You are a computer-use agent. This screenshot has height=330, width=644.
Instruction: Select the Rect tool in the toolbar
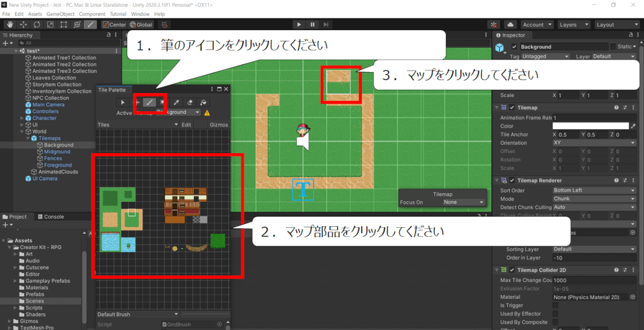(64, 24)
